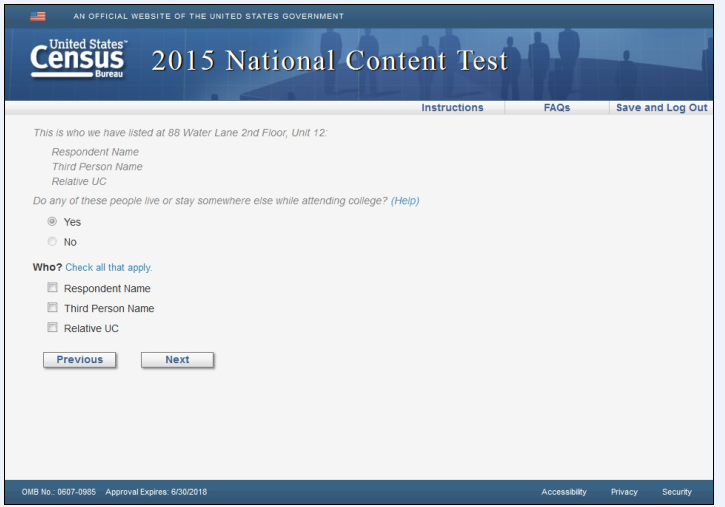Open the Instructions menu item
725x507 pixels.
452,108
